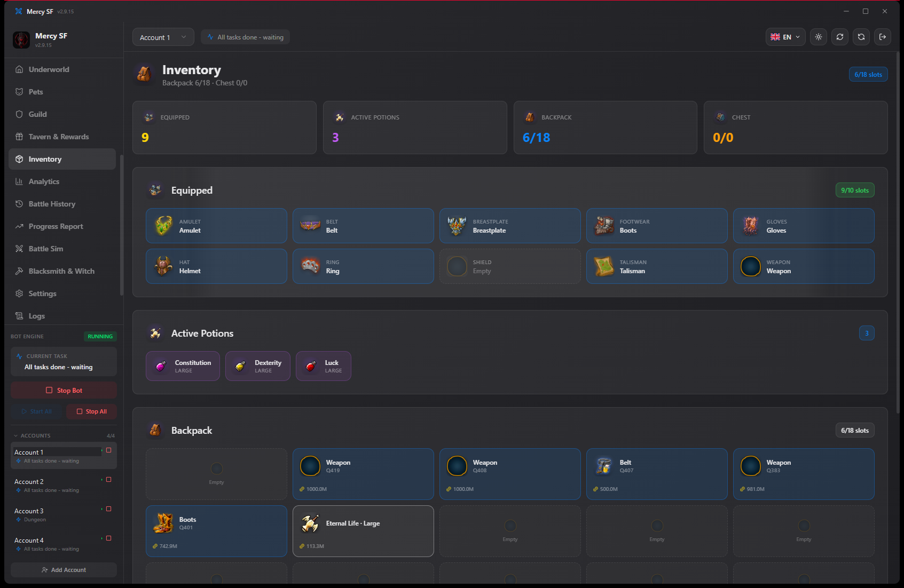Collapse the Accounts list chevron
904x588 pixels.
(x=16, y=435)
